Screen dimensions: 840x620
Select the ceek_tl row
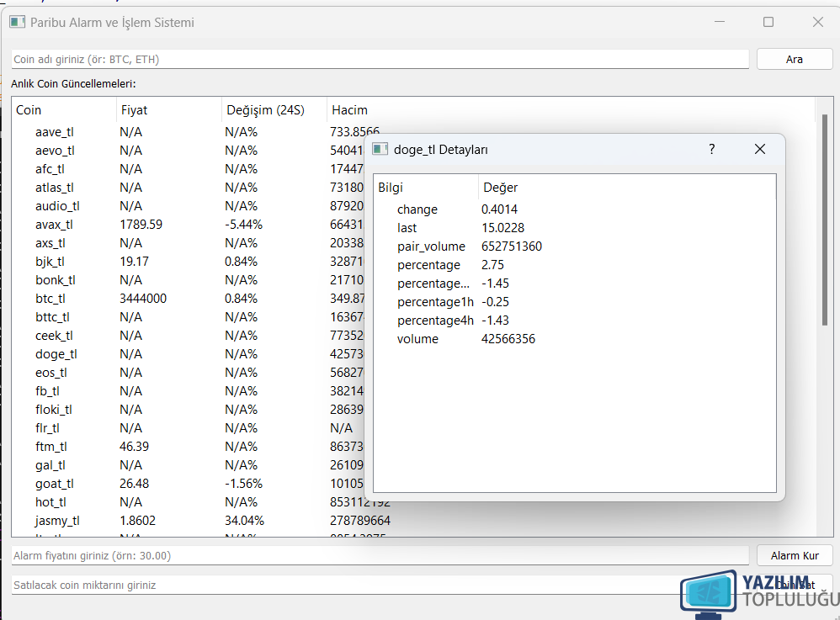[188, 336]
